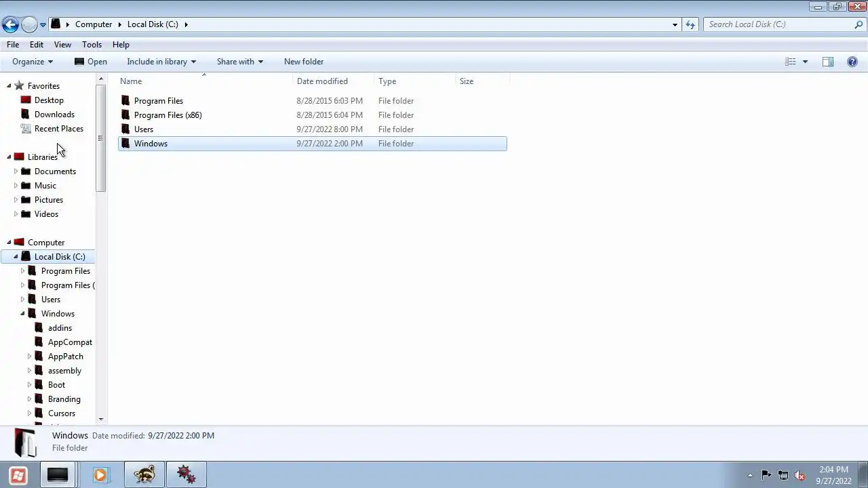The width and height of the screenshot is (868, 488).
Task: Open the Start menu button
Action: click(x=18, y=475)
